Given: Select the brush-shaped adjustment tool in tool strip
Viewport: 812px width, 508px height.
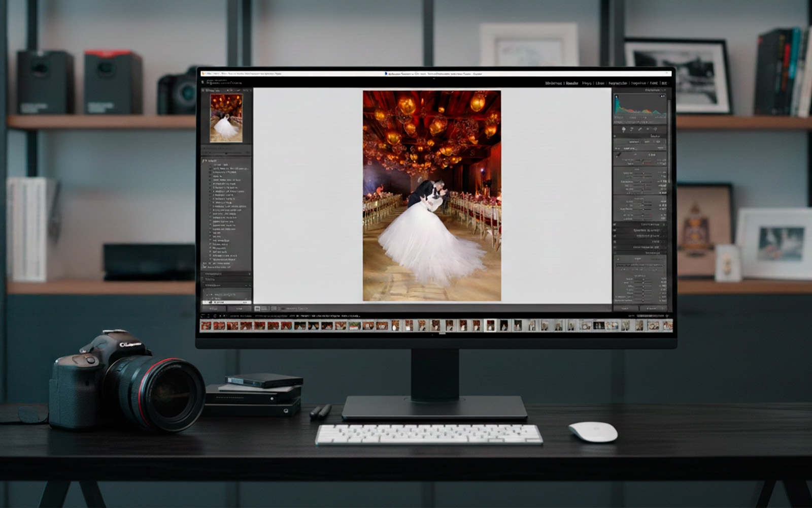Looking at the screenshot, I should (x=640, y=129).
